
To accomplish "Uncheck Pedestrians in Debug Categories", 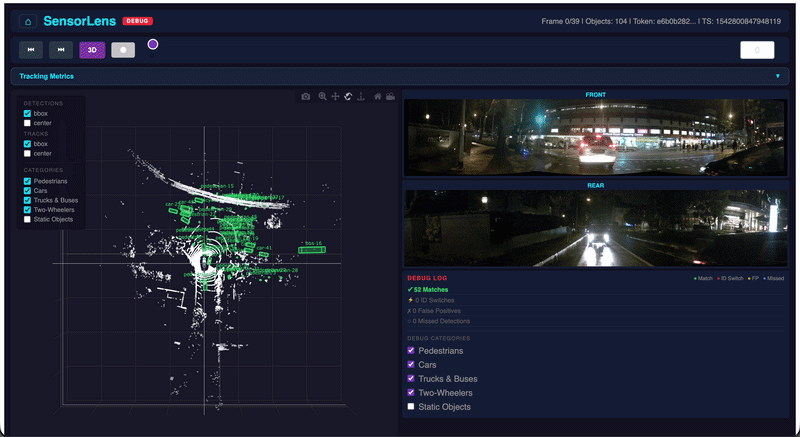I will (411, 350).
